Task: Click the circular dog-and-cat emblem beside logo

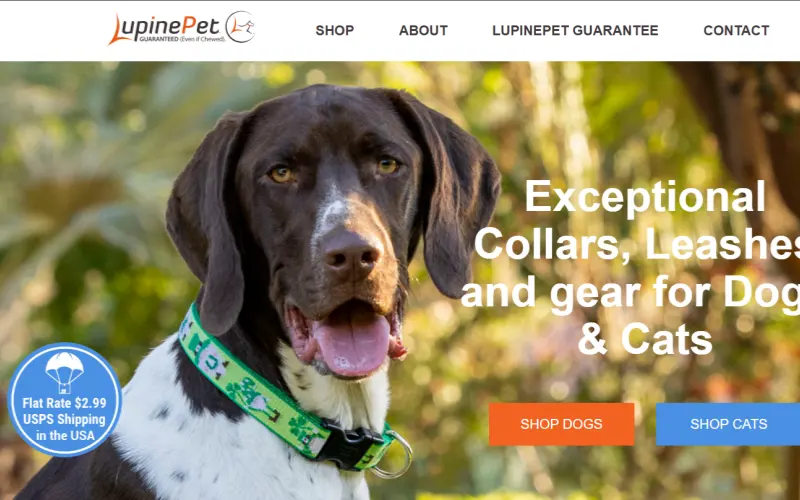Action: click(x=240, y=27)
